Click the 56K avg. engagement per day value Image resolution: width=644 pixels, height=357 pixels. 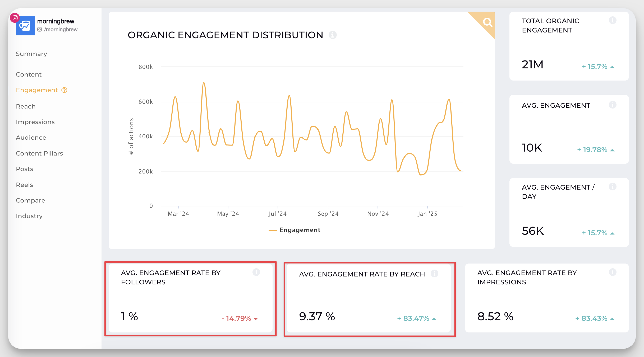point(533,231)
